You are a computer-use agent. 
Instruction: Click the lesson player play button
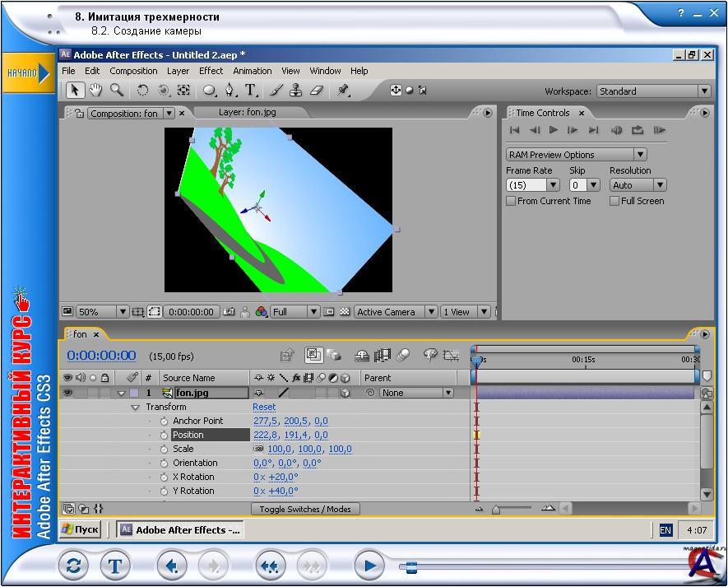pos(369,566)
